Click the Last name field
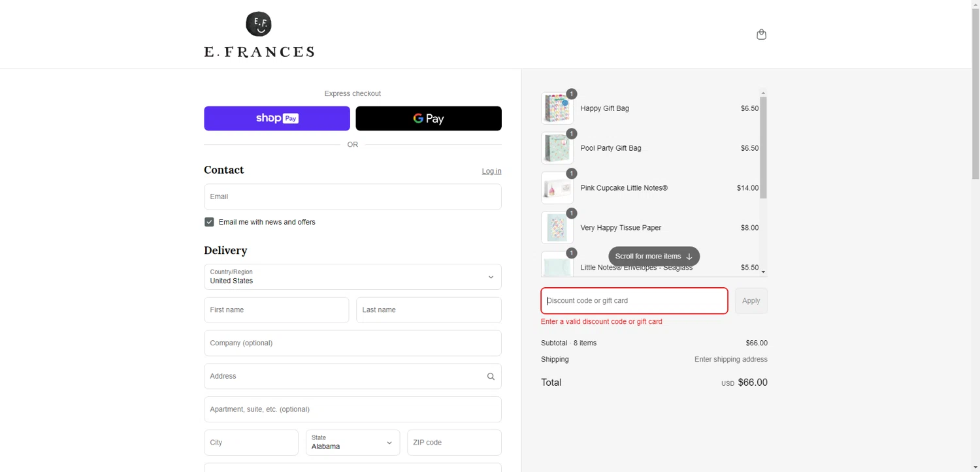This screenshot has height=472, width=980. (429, 310)
